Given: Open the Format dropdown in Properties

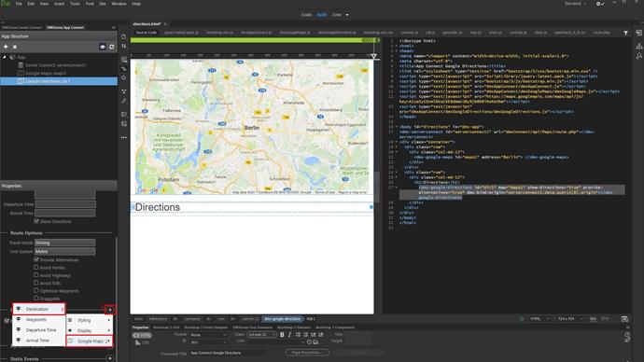Looking at the screenshot, I should tap(208, 335).
